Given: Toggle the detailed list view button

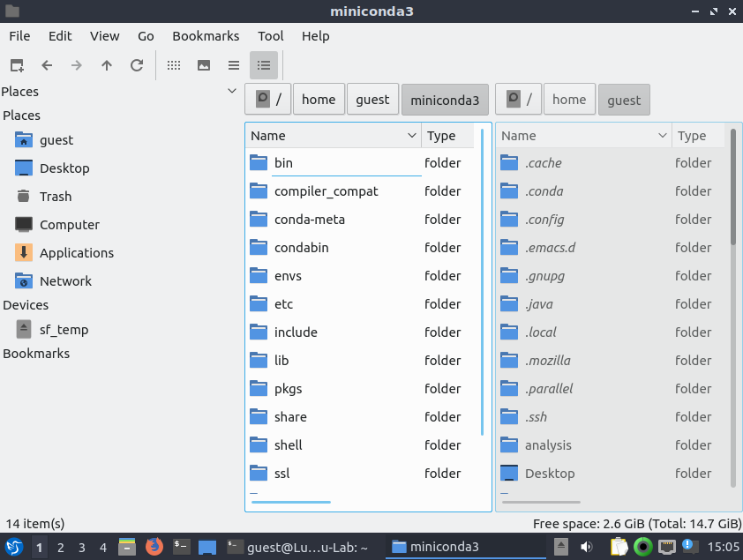Looking at the screenshot, I should tap(264, 65).
